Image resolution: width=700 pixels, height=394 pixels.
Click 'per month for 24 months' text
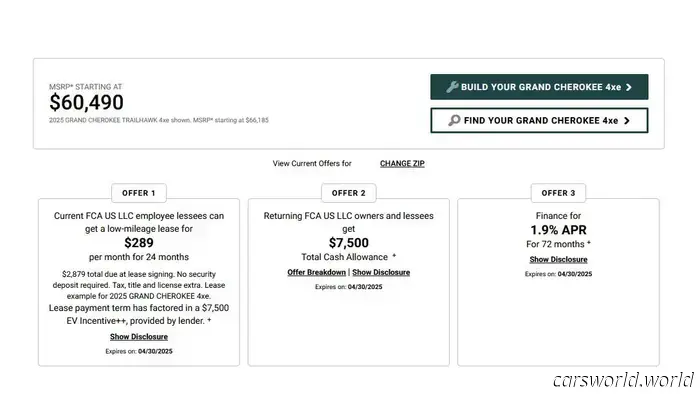139,257
